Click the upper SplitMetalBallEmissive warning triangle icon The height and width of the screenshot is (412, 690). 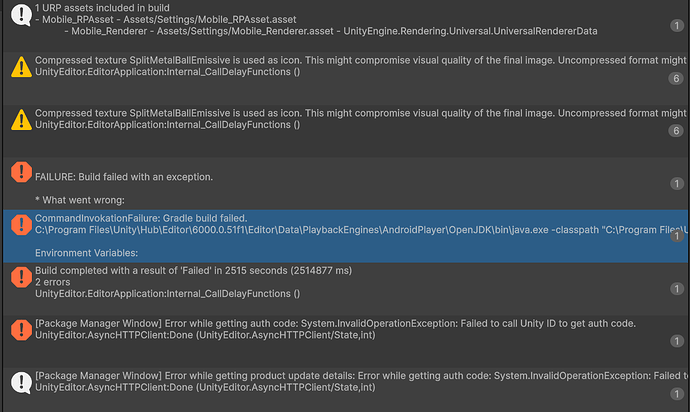(x=19, y=67)
